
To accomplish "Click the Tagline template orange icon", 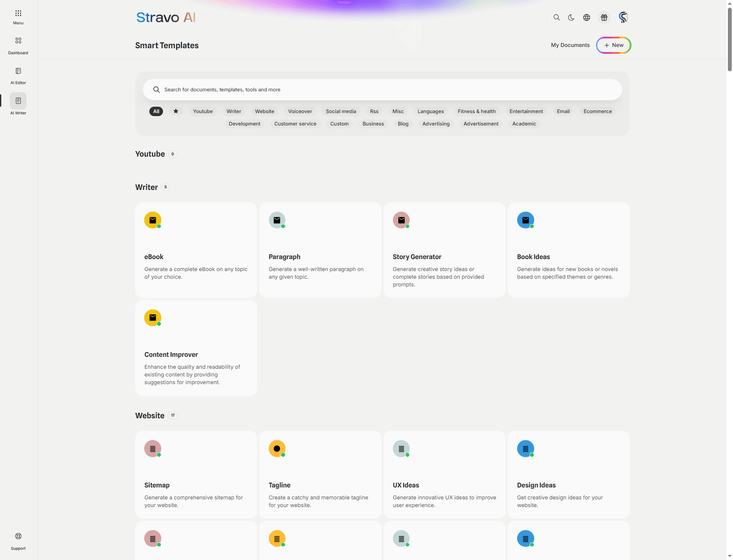I will tap(277, 449).
